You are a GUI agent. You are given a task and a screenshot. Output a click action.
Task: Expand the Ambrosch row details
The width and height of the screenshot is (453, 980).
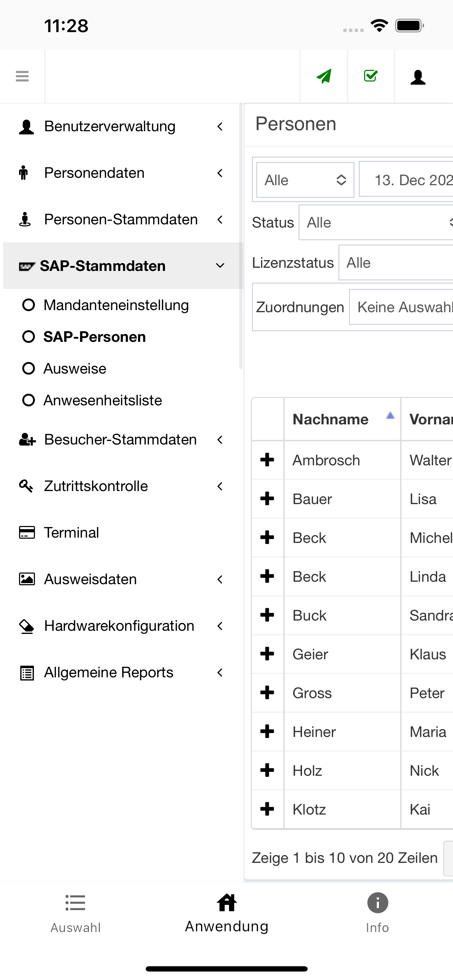pos(267,460)
